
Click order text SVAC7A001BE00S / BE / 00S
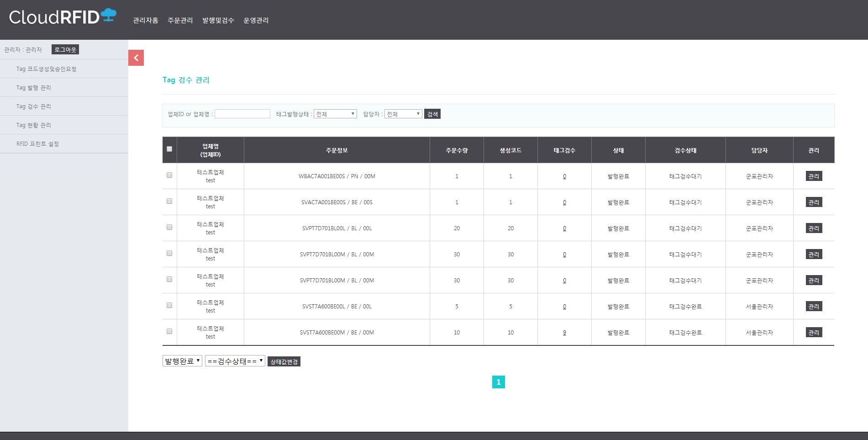pos(337,202)
